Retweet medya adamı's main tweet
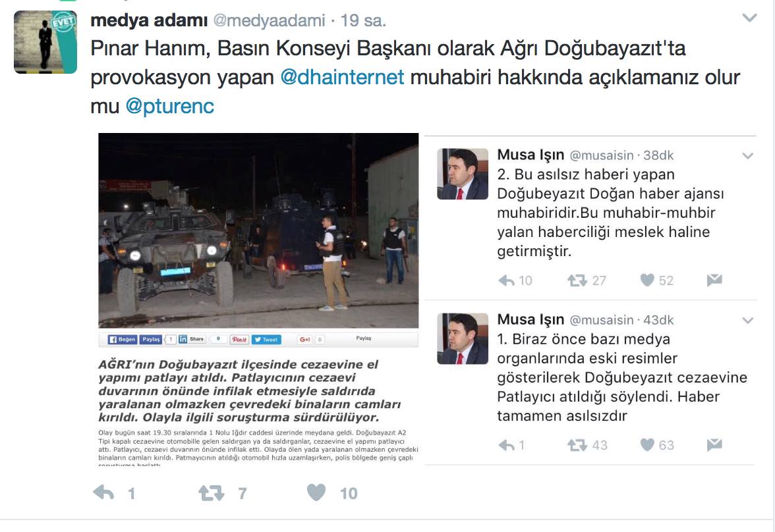The height and width of the screenshot is (532, 775). (x=211, y=492)
